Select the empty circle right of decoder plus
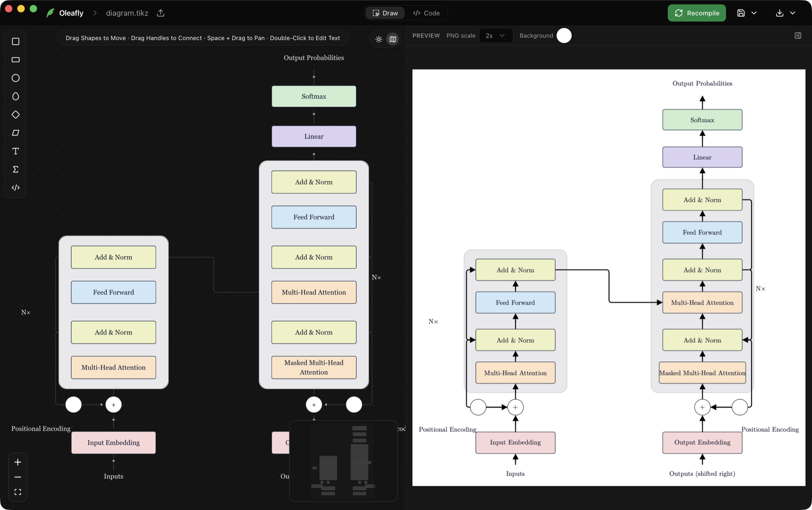The image size is (812, 510). coord(354,405)
